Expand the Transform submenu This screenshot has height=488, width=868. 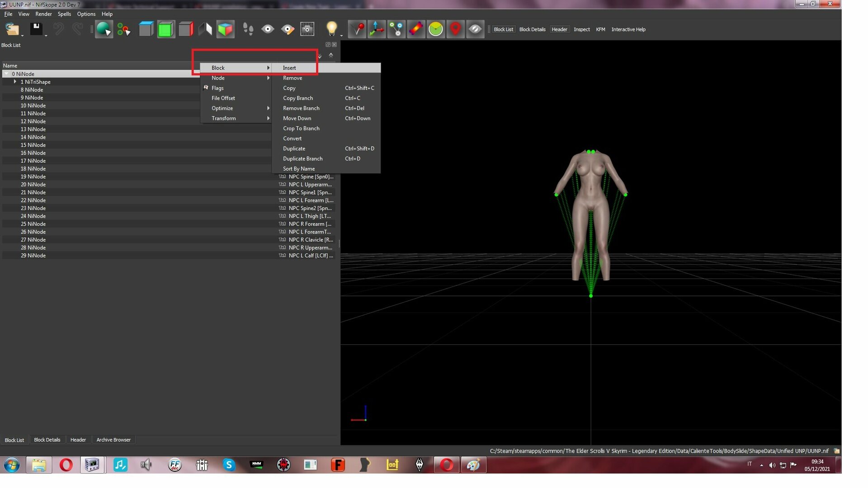(x=236, y=118)
